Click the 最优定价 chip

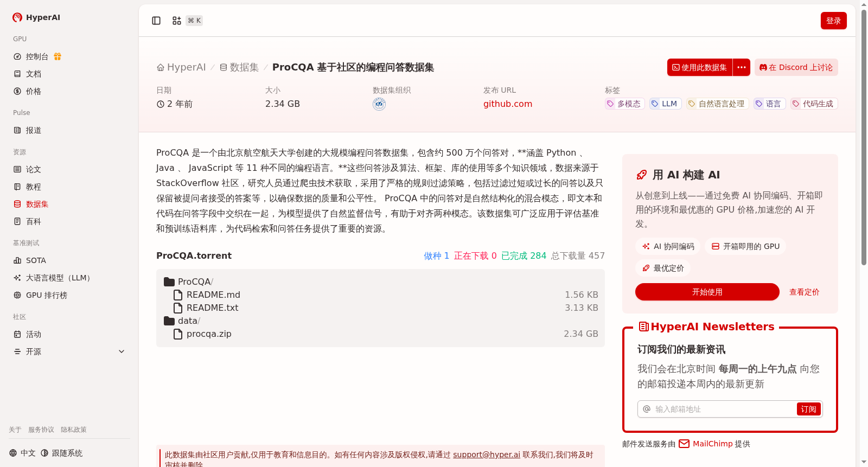[663, 268]
